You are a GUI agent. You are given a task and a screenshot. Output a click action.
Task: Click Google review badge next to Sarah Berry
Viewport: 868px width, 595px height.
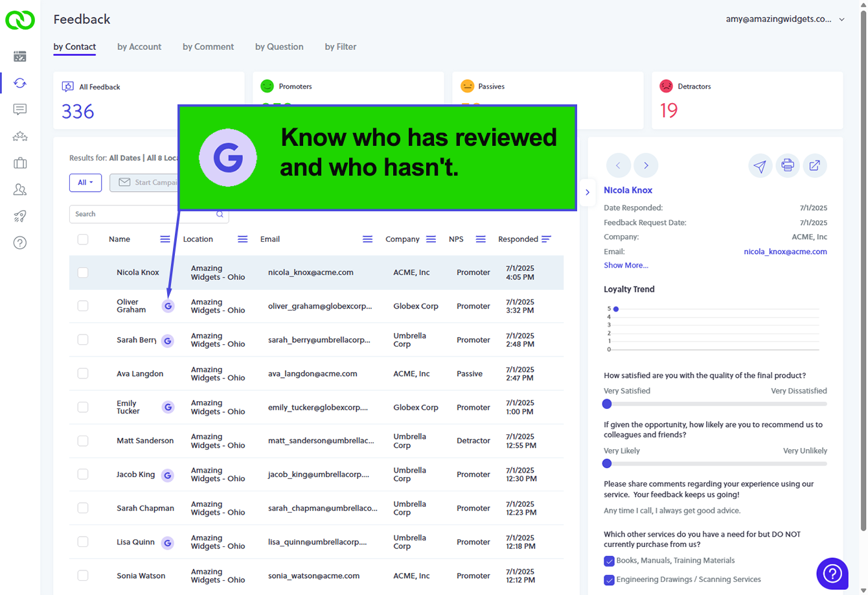pyautogui.click(x=168, y=340)
